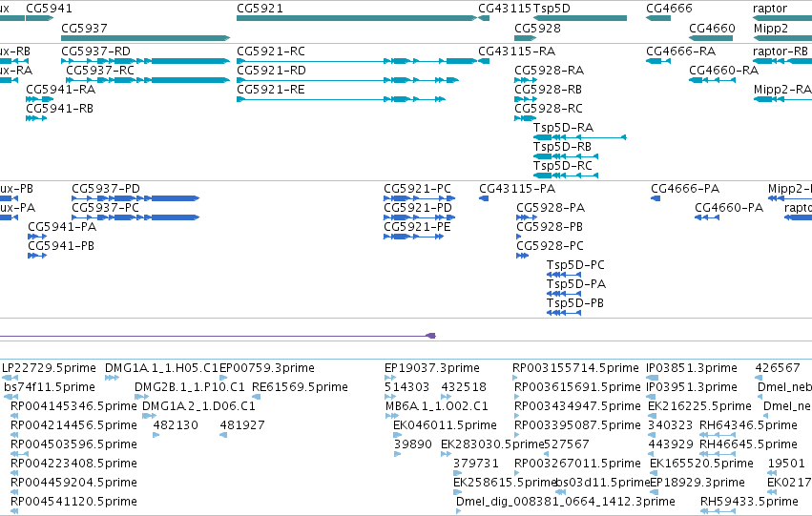Select protein CG5937-PD
812x516 pixels.
click(x=135, y=198)
